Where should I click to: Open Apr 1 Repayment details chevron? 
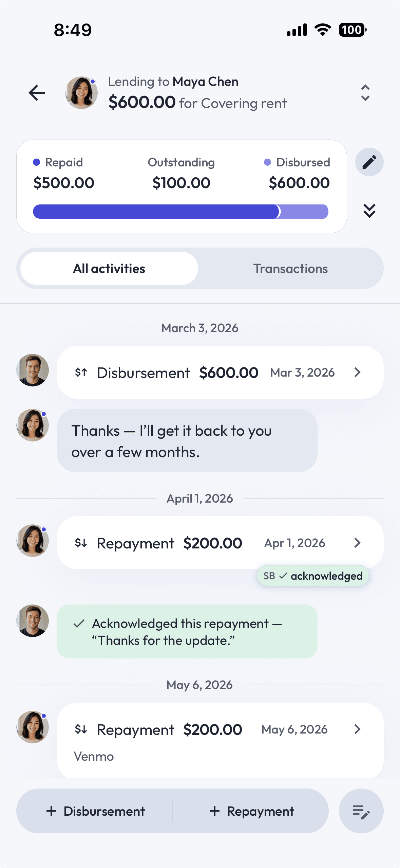click(357, 543)
